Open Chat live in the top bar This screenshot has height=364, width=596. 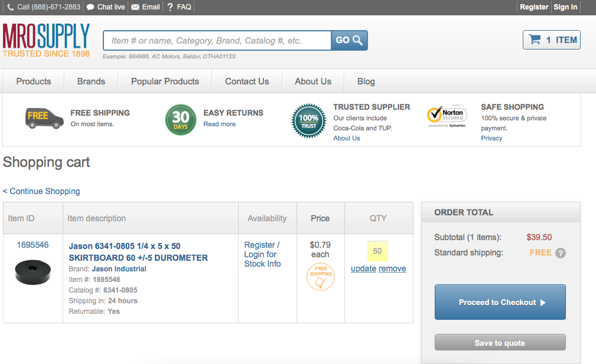[x=106, y=7]
